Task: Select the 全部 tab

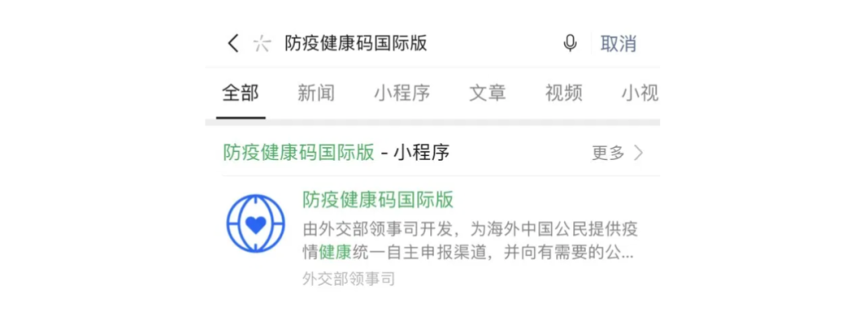Action: click(240, 93)
